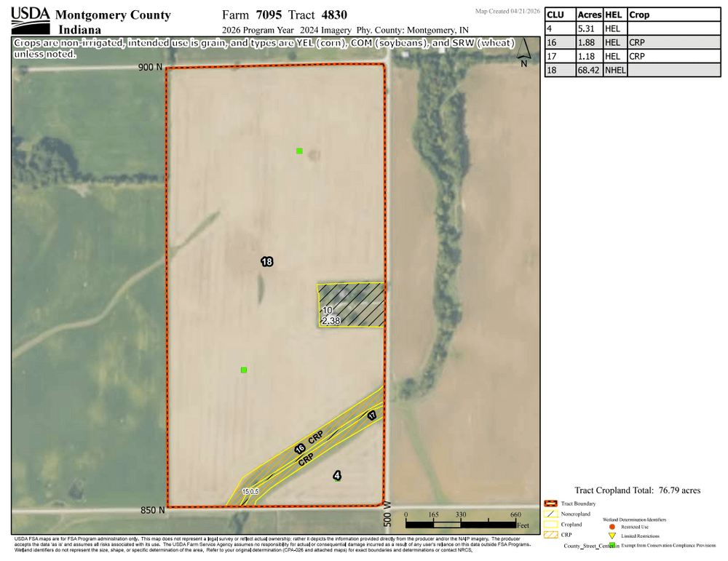Select the CLU 18 field marker
The image size is (728, 561).
(x=267, y=262)
